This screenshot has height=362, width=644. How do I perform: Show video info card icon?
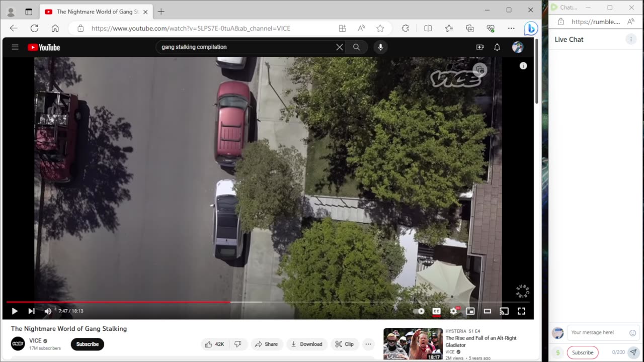(x=523, y=66)
